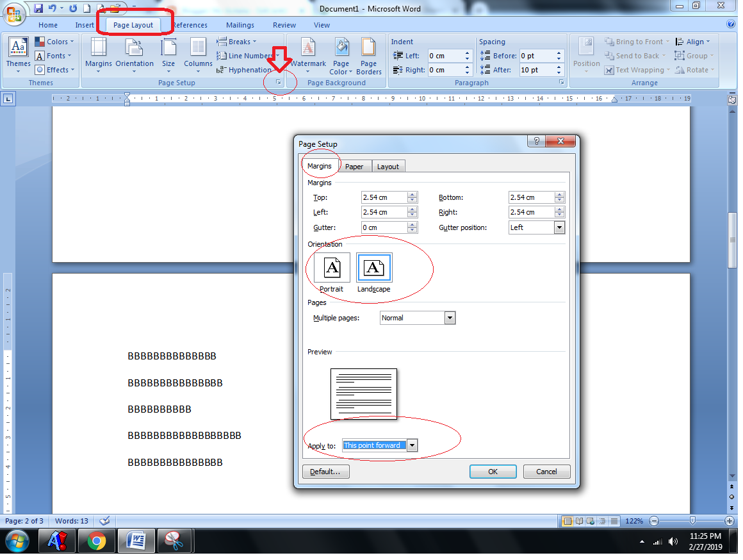Open theme Fonts dropdown
Screen dimensions: 743x560
pos(53,56)
